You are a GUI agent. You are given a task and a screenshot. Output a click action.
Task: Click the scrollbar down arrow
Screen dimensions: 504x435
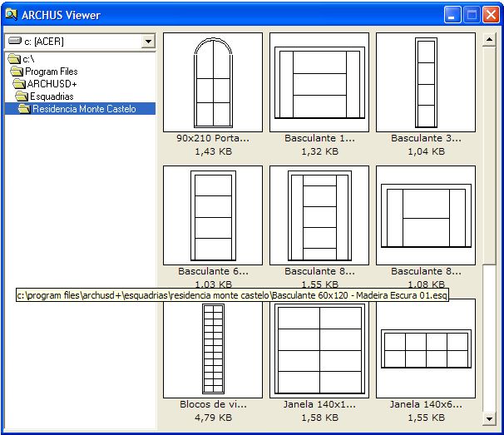[x=489, y=418]
